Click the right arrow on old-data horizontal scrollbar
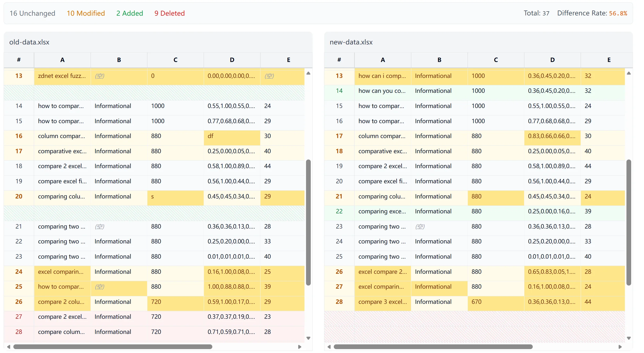Screen dimensions: 644x353 click(x=300, y=347)
